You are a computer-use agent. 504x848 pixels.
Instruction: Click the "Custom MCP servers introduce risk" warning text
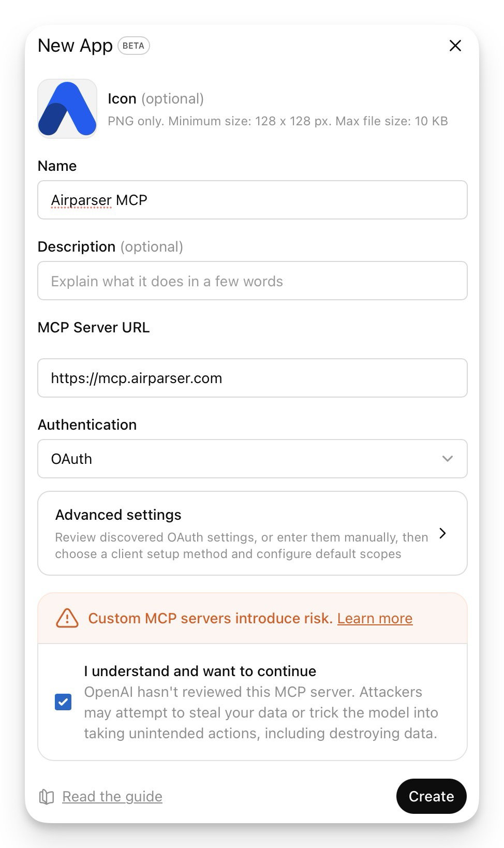pyautogui.click(x=210, y=618)
